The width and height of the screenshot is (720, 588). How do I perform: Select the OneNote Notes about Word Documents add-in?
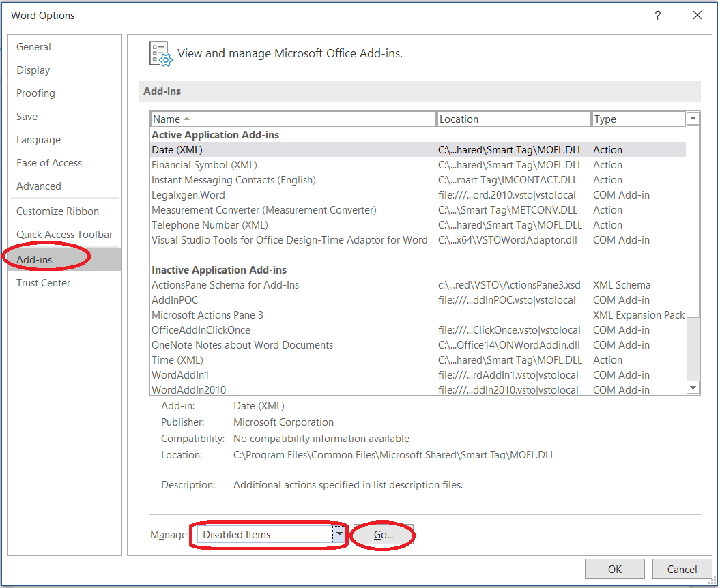[x=242, y=345]
